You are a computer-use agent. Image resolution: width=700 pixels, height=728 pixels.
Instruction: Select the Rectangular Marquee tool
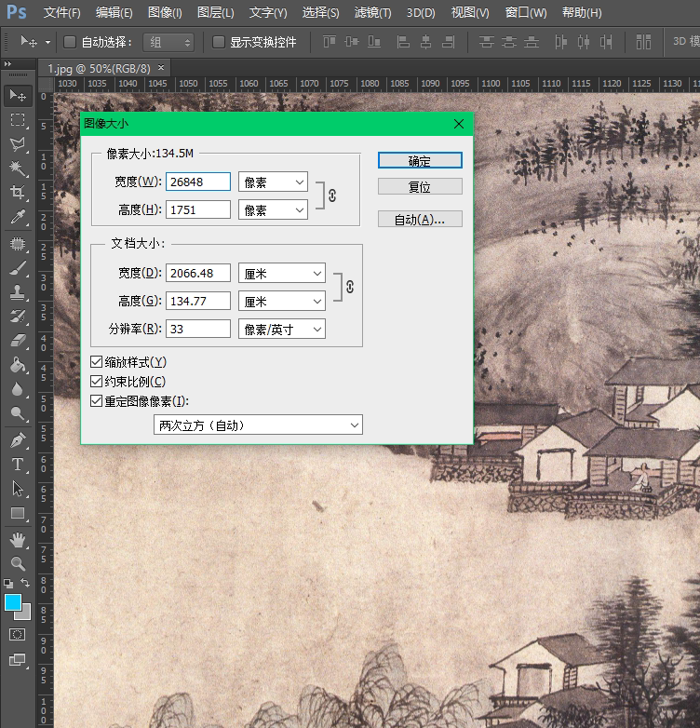coord(18,120)
